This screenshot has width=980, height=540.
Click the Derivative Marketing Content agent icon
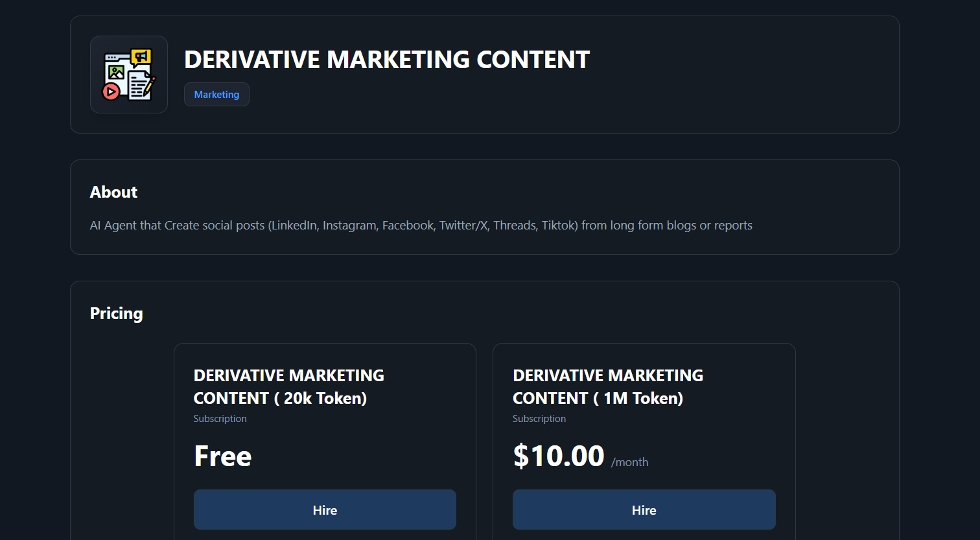[129, 75]
